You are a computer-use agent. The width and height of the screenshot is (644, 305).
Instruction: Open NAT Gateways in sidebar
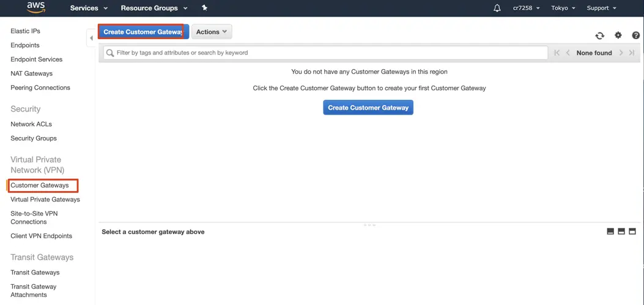coord(32,73)
